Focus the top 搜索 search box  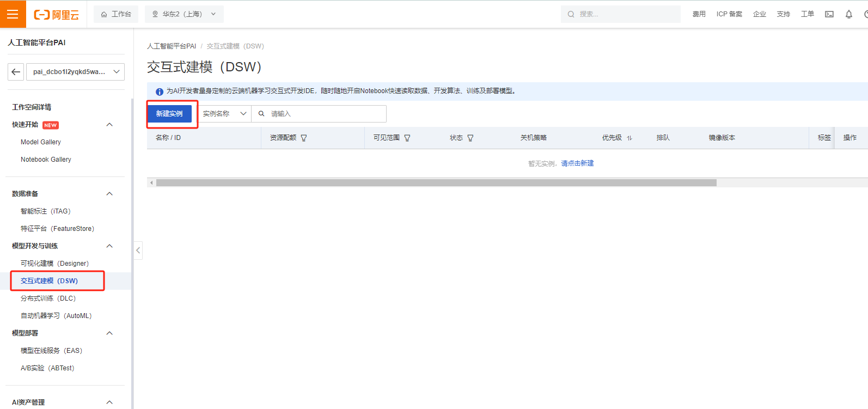tap(621, 14)
